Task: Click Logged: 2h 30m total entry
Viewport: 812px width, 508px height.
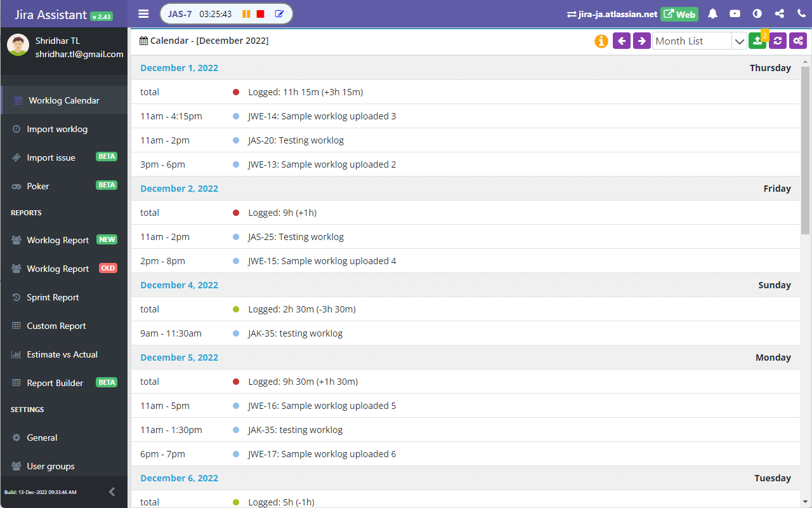Action: 302,309
